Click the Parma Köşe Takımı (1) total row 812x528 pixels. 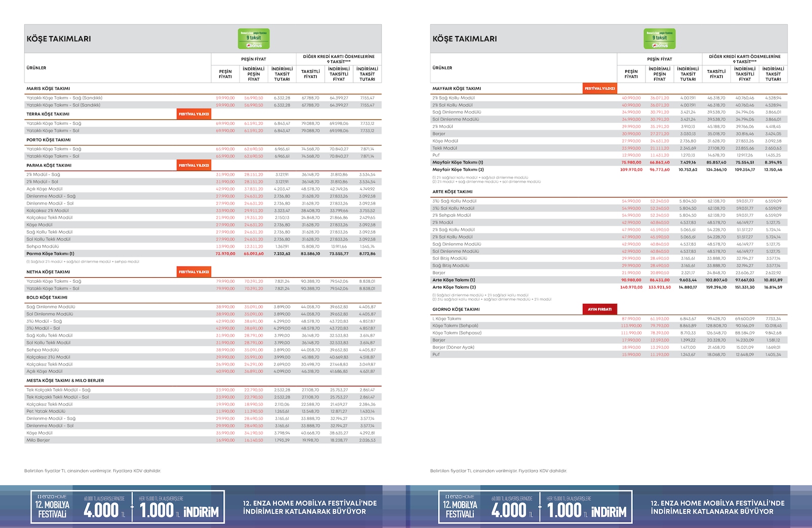click(x=203, y=254)
